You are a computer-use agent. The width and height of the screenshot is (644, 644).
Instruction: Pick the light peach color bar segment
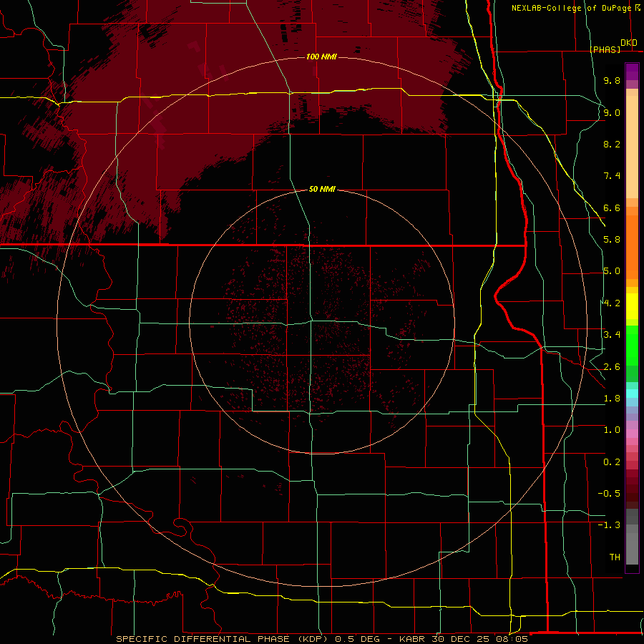pyautogui.click(x=632, y=148)
